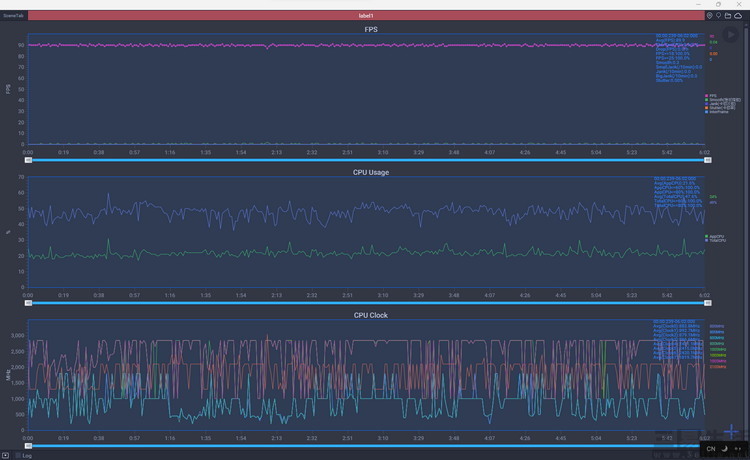Toggle the InterFrame series in FPS legend
The width and height of the screenshot is (750, 460).
point(716,112)
